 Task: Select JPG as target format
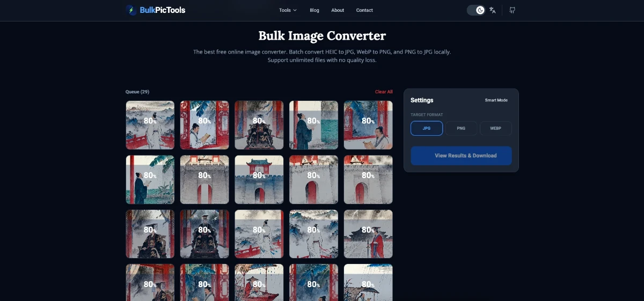pyautogui.click(x=427, y=129)
